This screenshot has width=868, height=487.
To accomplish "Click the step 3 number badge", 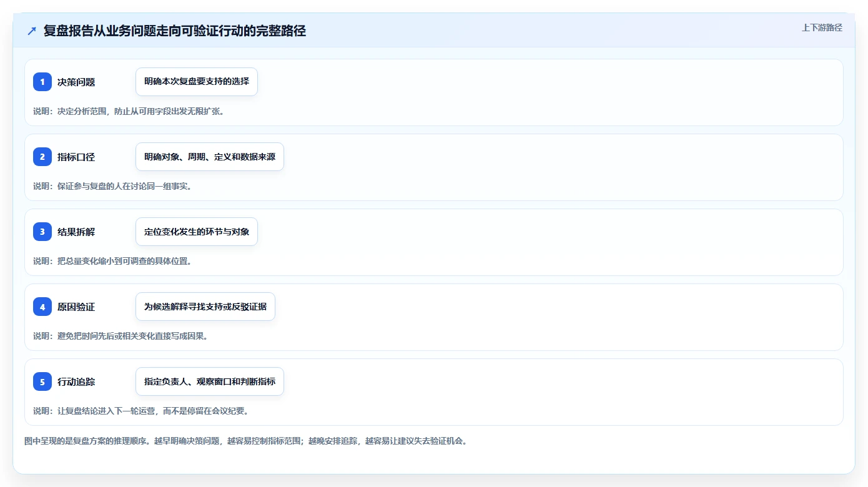I will click(42, 232).
